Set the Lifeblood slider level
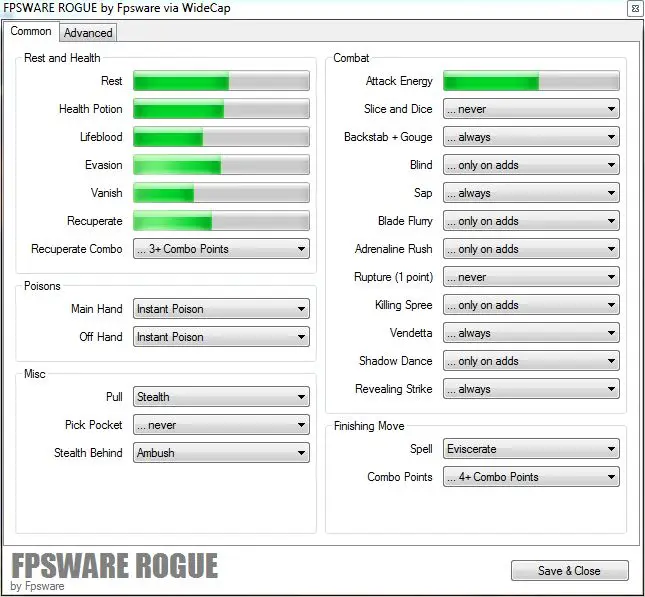This screenshot has height=597, width=645. [221, 137]
